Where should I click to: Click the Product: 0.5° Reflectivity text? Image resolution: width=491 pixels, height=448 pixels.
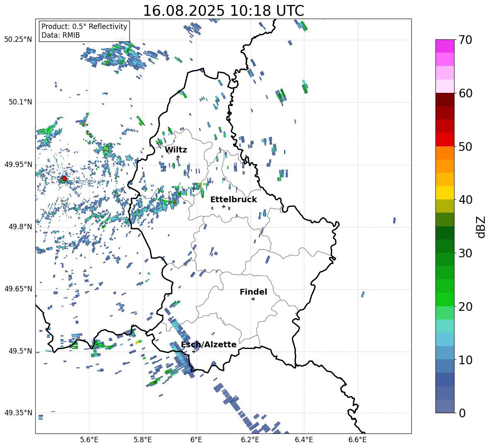(84, 27)
